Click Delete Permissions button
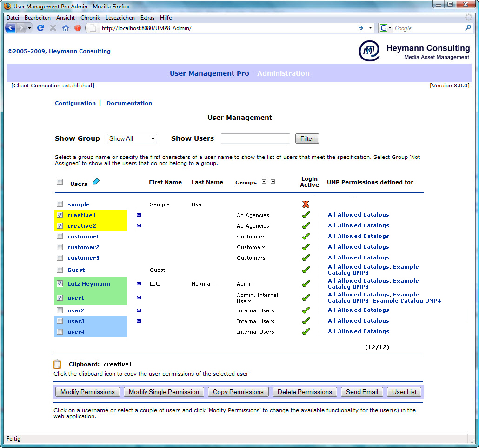Screen dimensions: 479x448 [x=305, y=392]
